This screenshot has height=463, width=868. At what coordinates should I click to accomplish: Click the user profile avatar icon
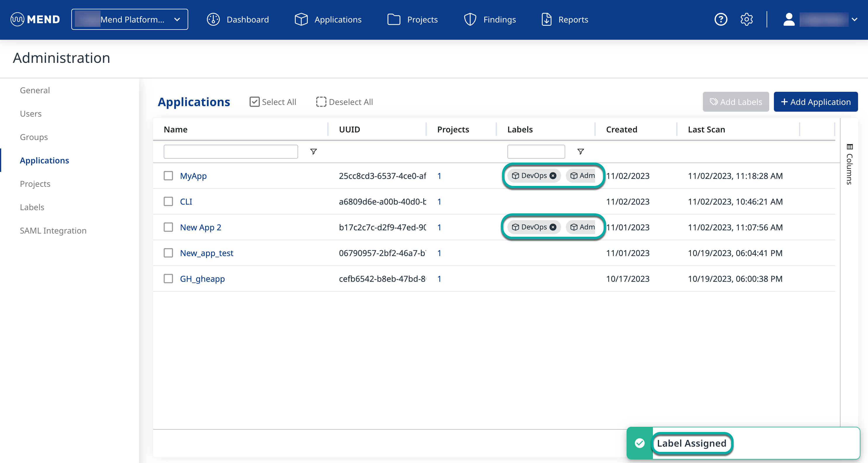click(x=789, y=20)
